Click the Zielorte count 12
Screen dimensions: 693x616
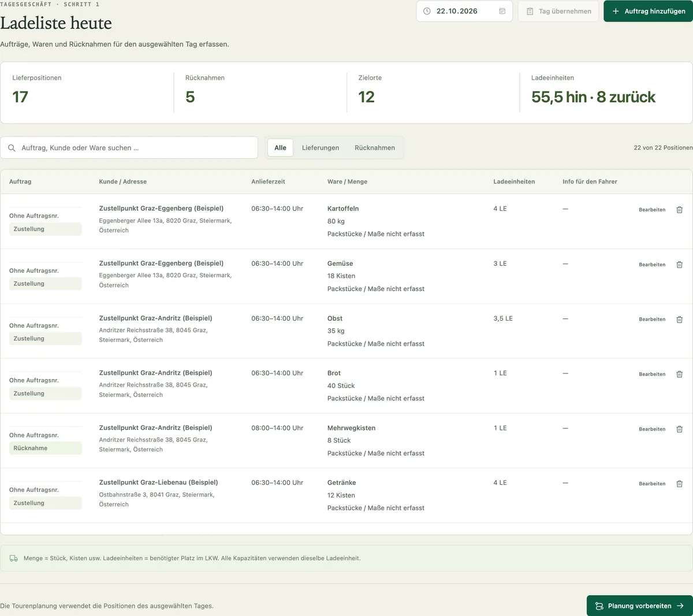pyautogui.click(x=366, y=97)
